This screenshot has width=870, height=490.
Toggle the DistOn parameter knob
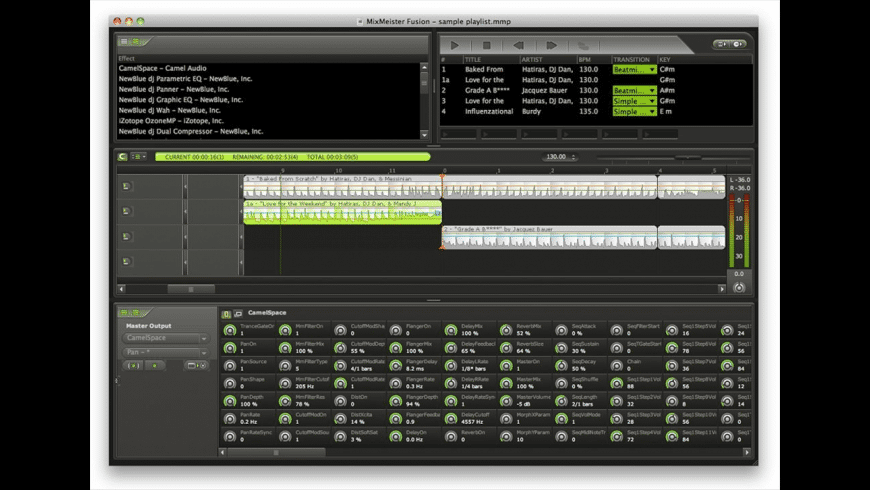(x=341, y=399)
